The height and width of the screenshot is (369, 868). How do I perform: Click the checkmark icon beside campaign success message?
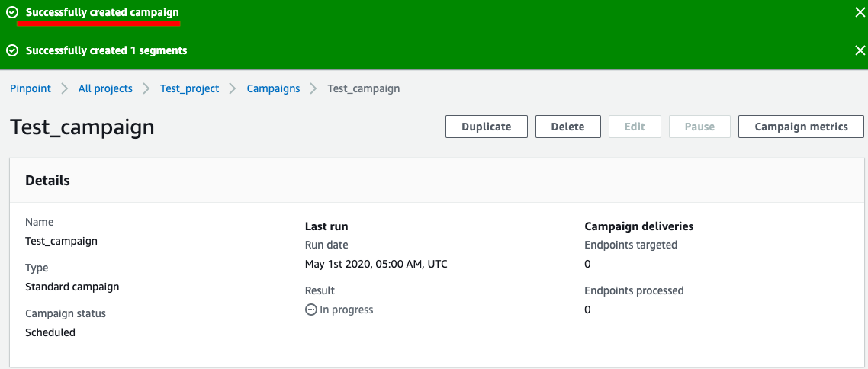click(x=12, y=13)
